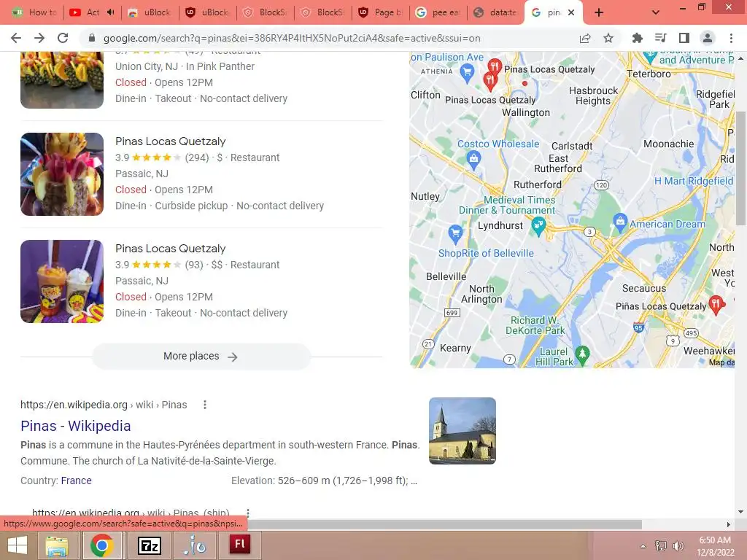Image resolution: width=747 pixels, height=560 pixels.
Task: Open the network tray icon
Action: [x=661, y=546]
